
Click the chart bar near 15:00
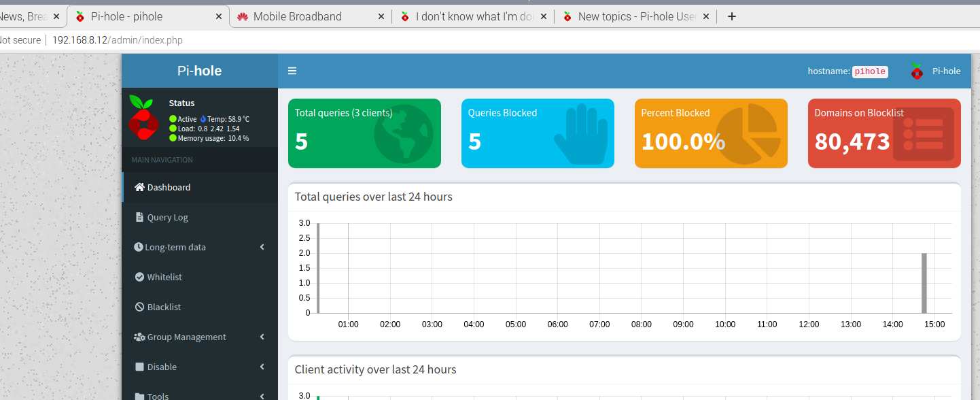[924, 283]
